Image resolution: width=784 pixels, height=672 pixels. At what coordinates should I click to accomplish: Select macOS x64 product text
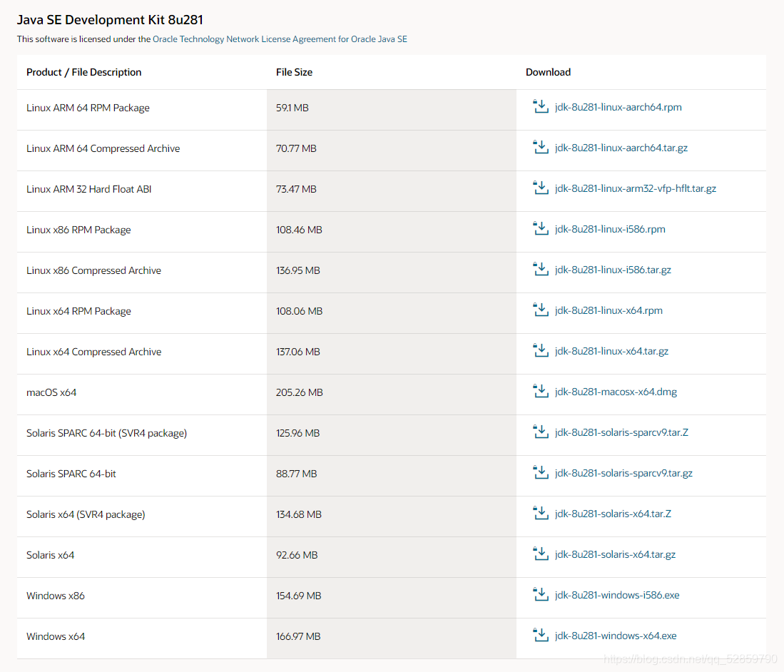pos(51,392)
